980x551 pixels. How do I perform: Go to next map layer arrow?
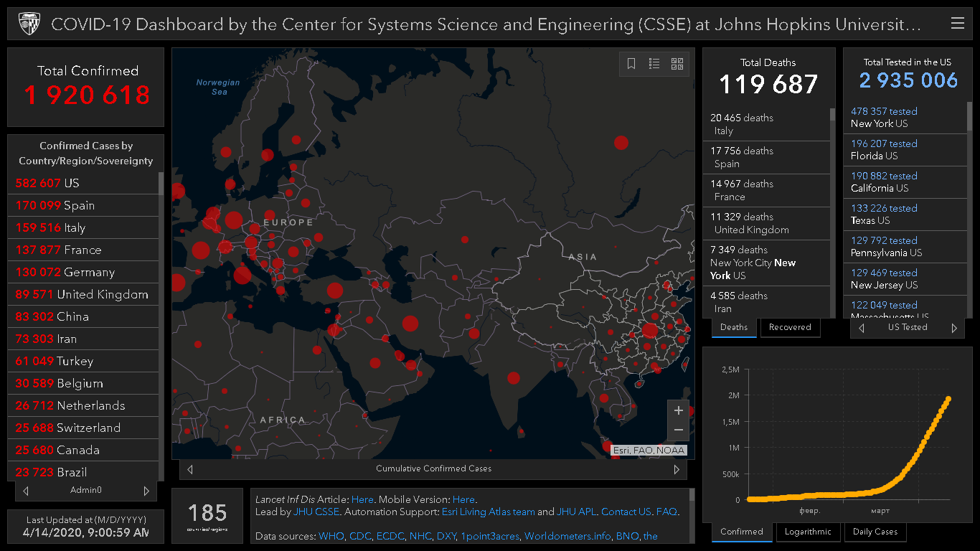click(676, 469)
